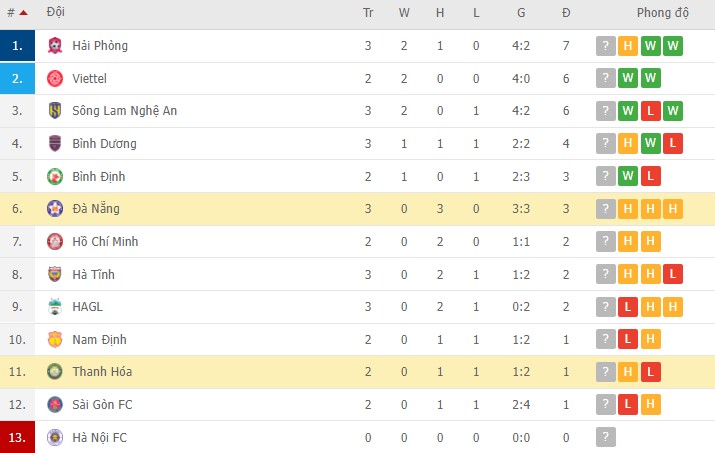
Task: Click the Bình Dương team badge
Action: [x=55, y=144]
